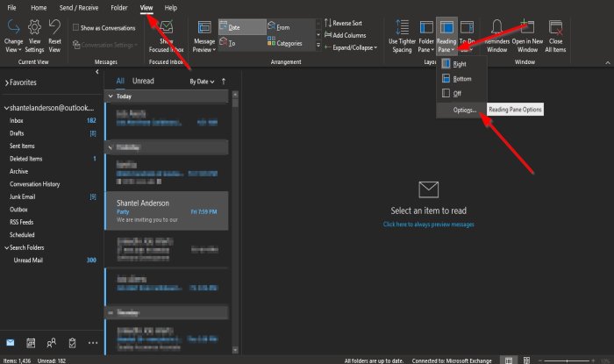The height and width of the screenshot is (364, 614).
Task: Open Expand/Collapse dropdown
Action: (x=351, y=47)
